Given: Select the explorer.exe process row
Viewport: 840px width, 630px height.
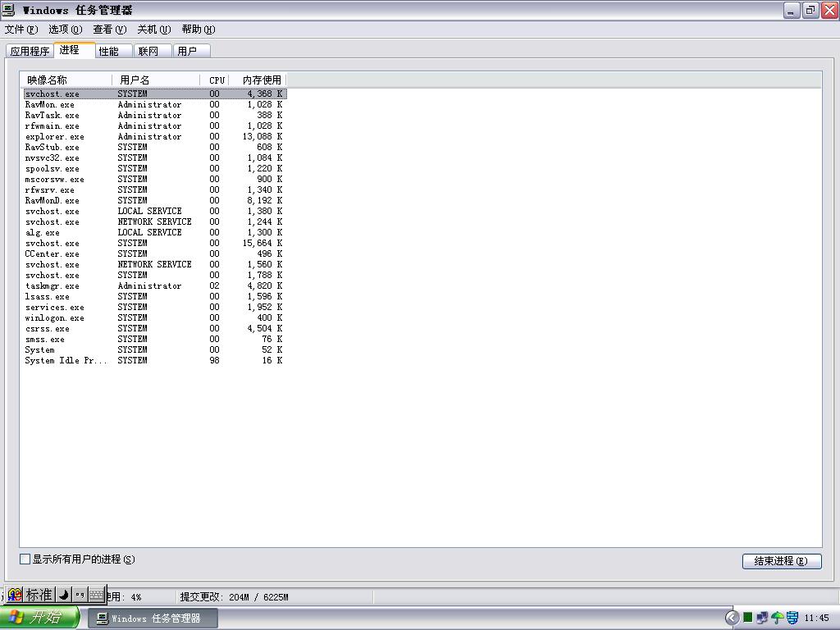Looking at the screenshot, I should tap(154, 137).
